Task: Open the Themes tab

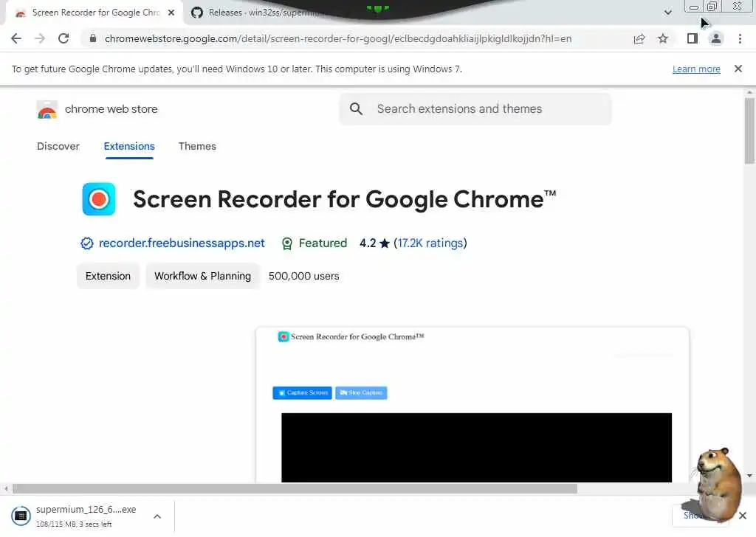Action: tap(197, 146)
